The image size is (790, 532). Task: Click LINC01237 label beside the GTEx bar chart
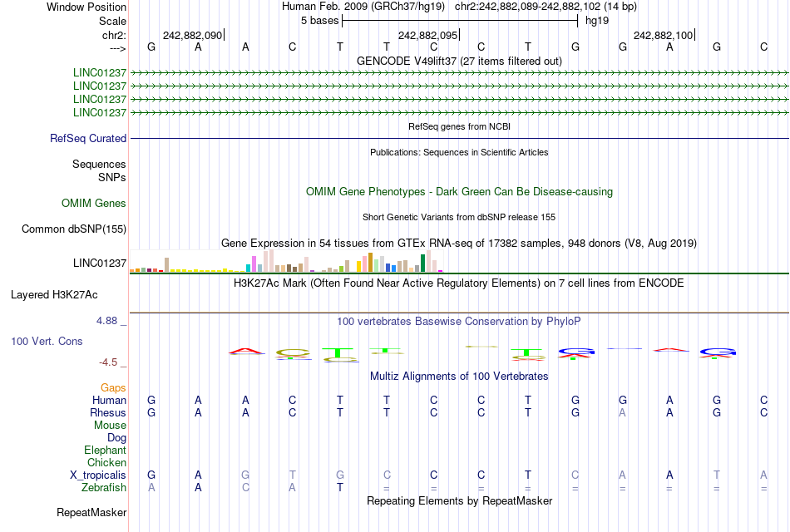pos(99,263)
